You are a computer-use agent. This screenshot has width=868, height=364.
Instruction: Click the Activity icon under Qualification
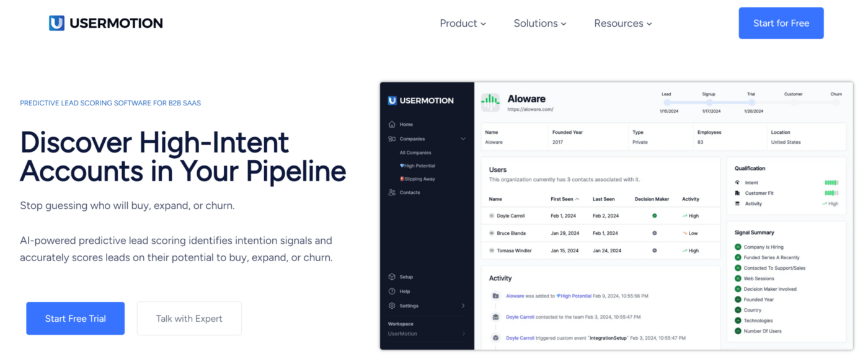point(737,203)
